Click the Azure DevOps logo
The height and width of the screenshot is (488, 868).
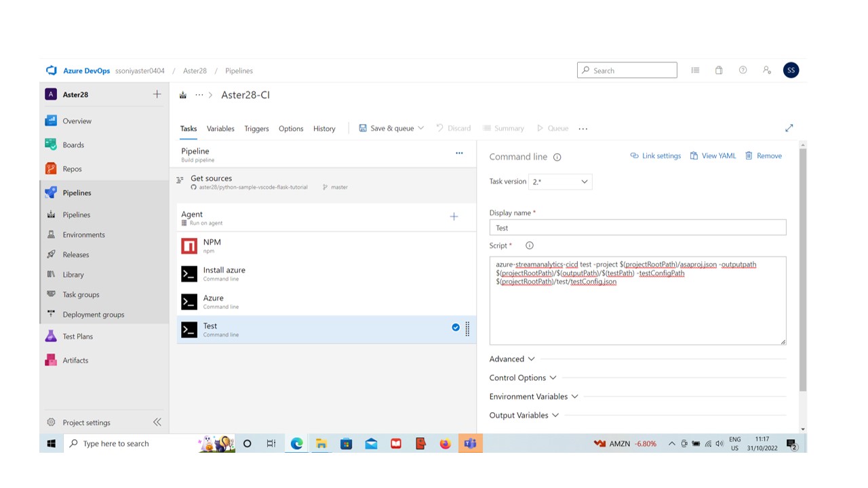tap(52, 70)
